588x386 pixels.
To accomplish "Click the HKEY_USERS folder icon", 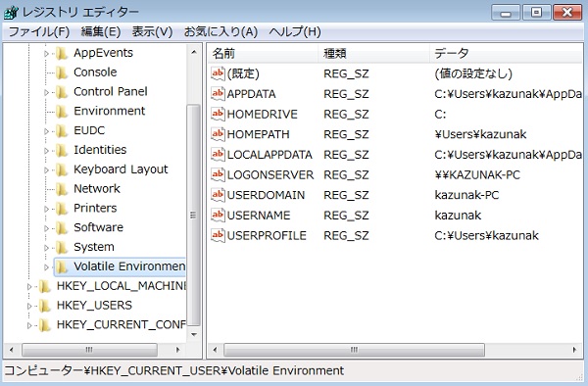I will [x=45, y=306].
